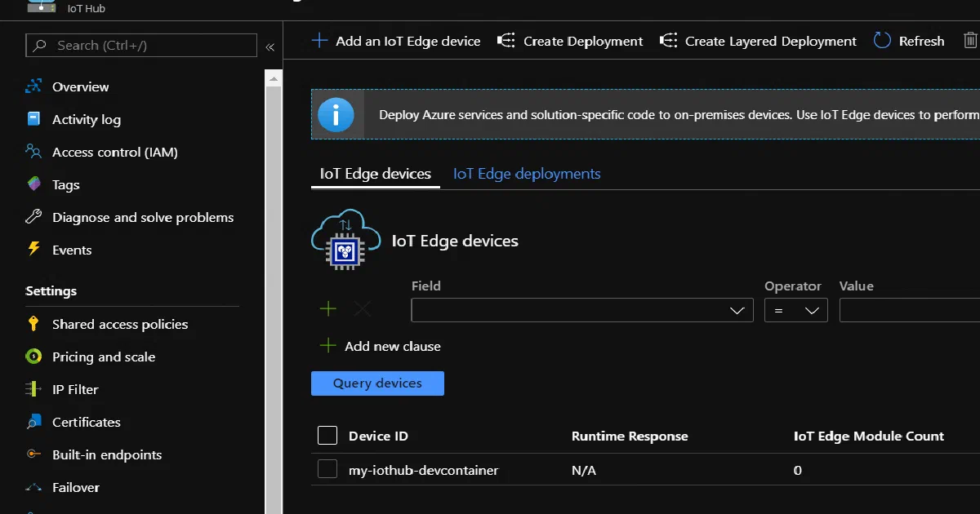Click the Create Layered Deployment icon

click(668, 41)
